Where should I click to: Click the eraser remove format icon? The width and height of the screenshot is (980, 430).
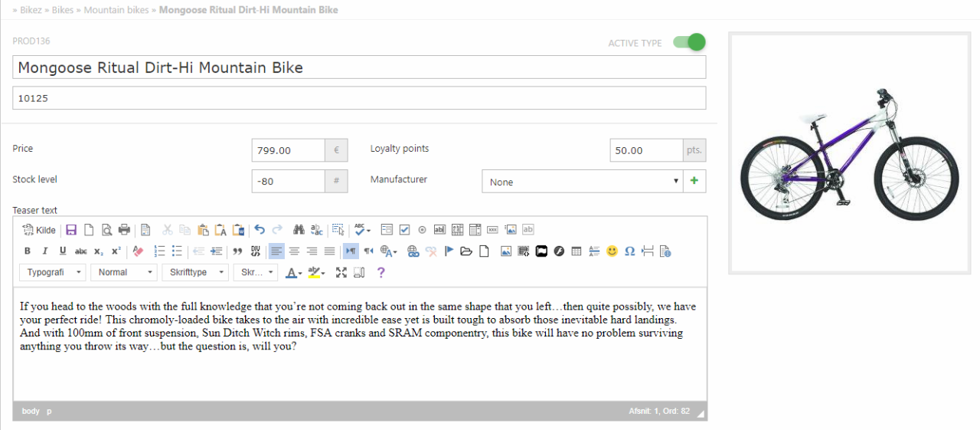(138, 251)
